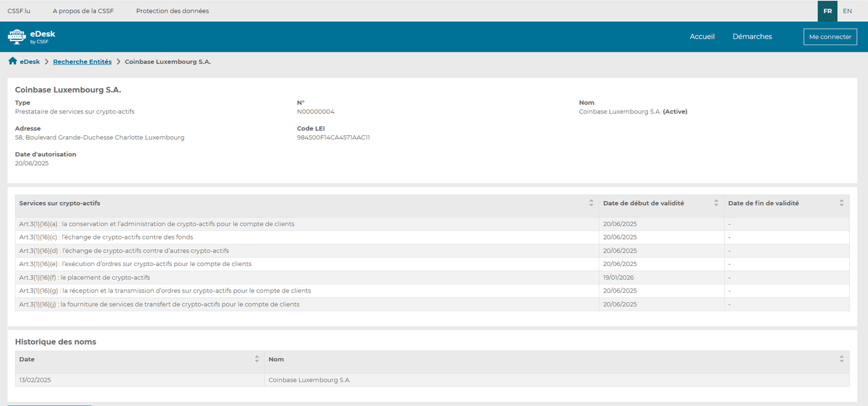Sort by Date de début de validité arrows

pyautogui.click(x=716, y=203)
